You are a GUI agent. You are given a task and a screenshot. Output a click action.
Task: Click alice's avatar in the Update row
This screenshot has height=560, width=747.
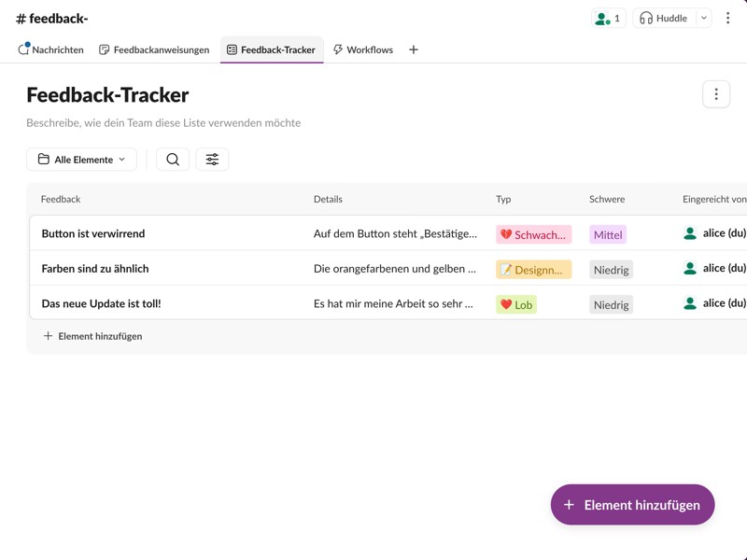pyautogui.click(x=690, y=303)
